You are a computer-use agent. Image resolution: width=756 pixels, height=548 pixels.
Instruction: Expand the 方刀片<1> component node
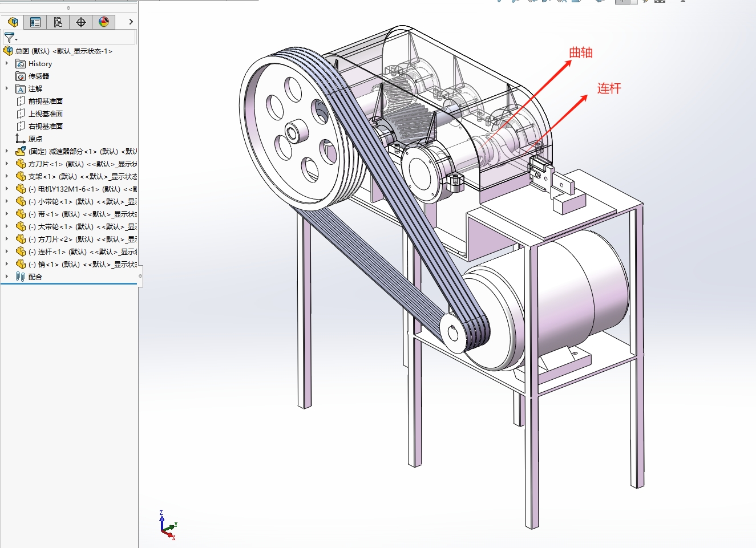pyautogui.click(x=7, y=164)
